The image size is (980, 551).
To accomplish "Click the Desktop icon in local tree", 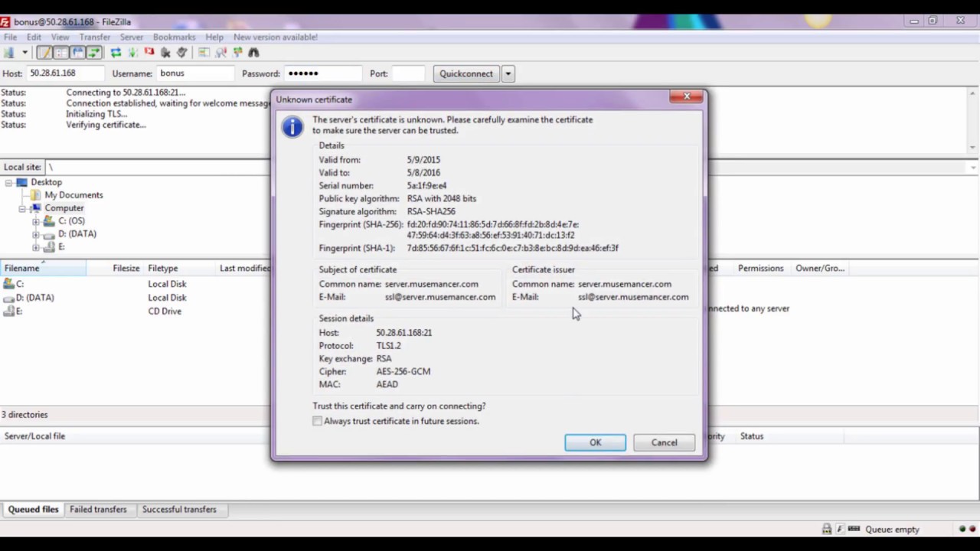I will click(22, 182).
